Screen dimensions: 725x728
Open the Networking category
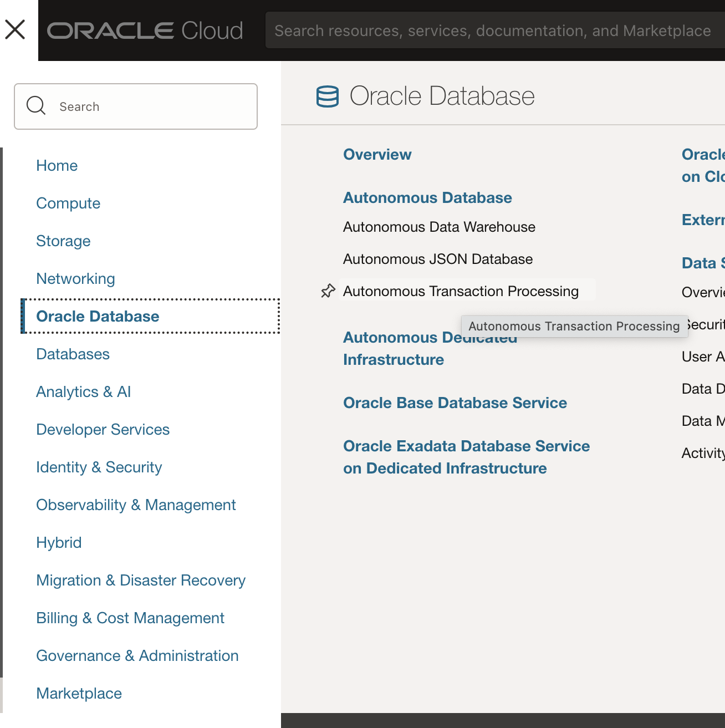coord(76,279)
